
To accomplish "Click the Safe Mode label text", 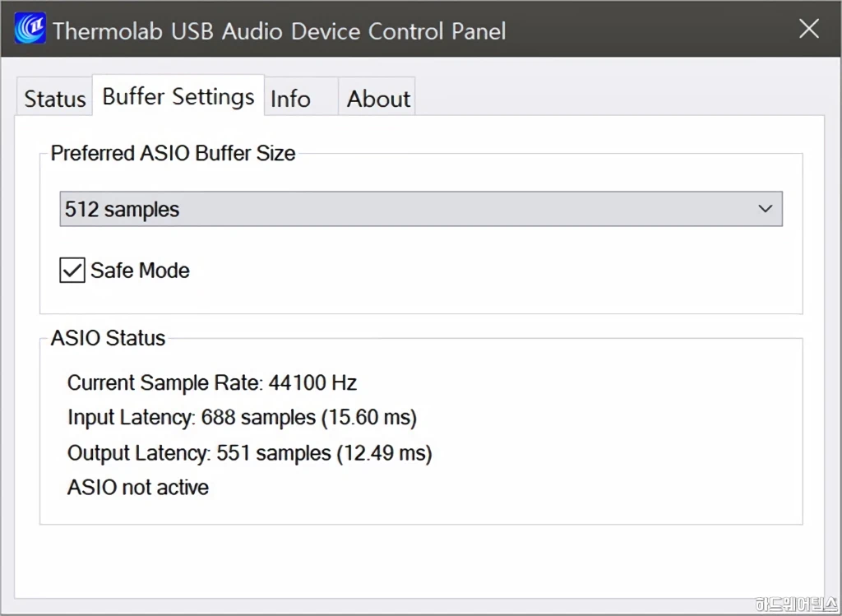I will [x=140, y=270].
